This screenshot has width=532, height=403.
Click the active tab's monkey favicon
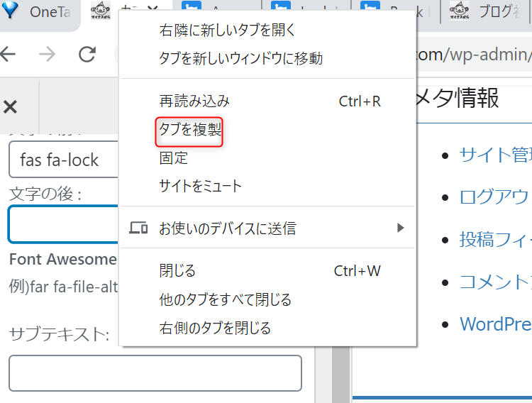pos(101,10)
